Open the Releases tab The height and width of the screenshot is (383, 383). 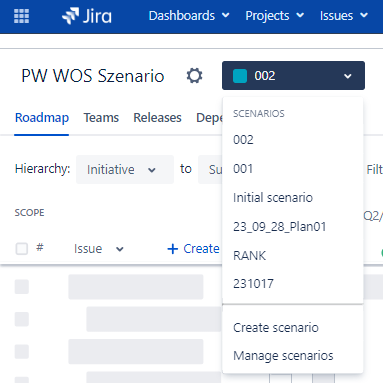[x=157, y=118]
